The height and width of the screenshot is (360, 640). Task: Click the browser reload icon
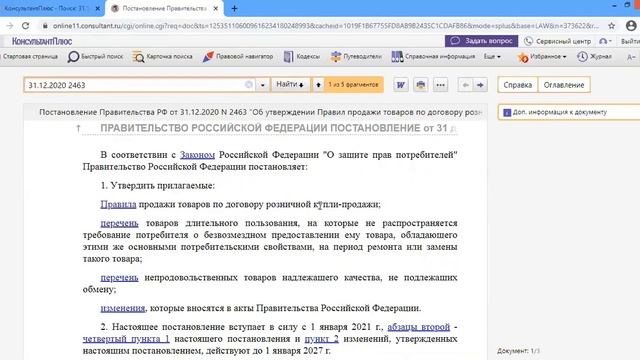tap(25, 26)
